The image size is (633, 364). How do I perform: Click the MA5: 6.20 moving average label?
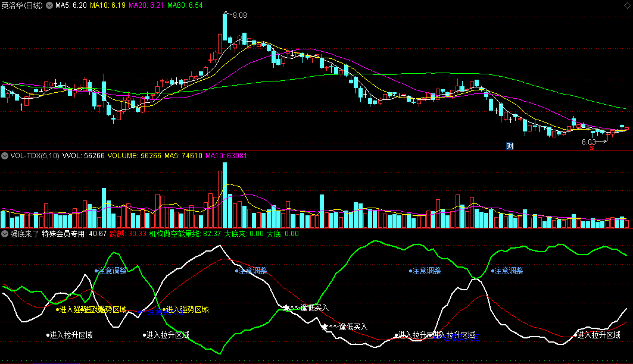[71, 5]
